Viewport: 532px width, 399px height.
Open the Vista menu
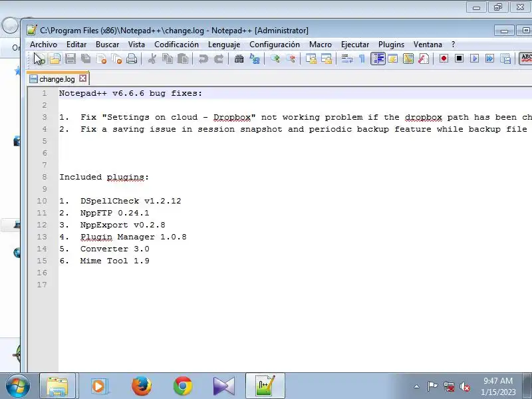tap(136, 45)
